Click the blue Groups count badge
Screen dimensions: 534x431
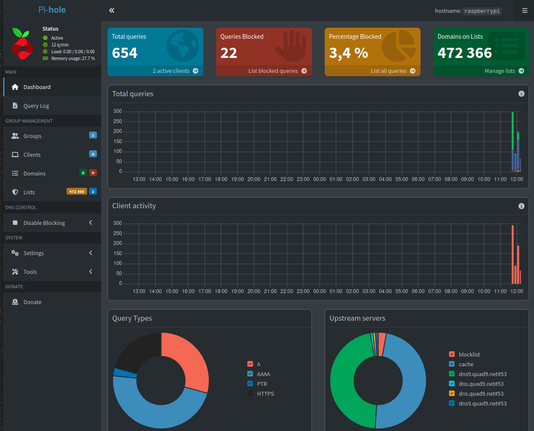tap(93, 135)
